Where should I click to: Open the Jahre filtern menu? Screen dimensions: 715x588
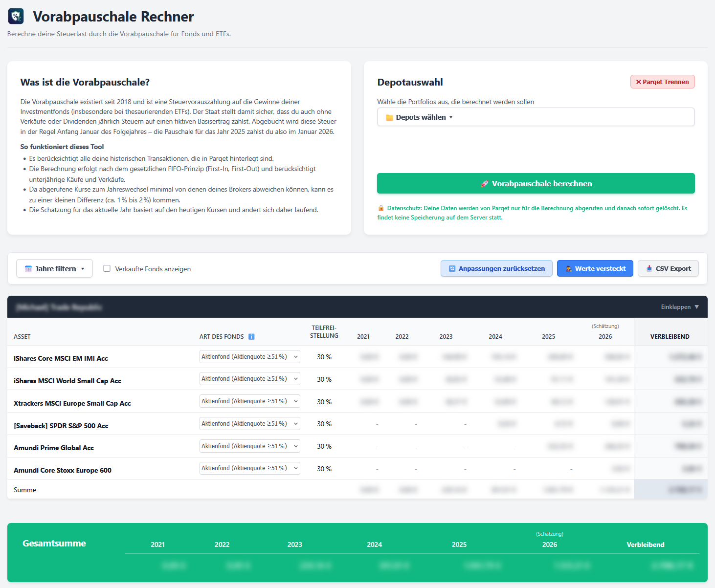tap(54, 268)
